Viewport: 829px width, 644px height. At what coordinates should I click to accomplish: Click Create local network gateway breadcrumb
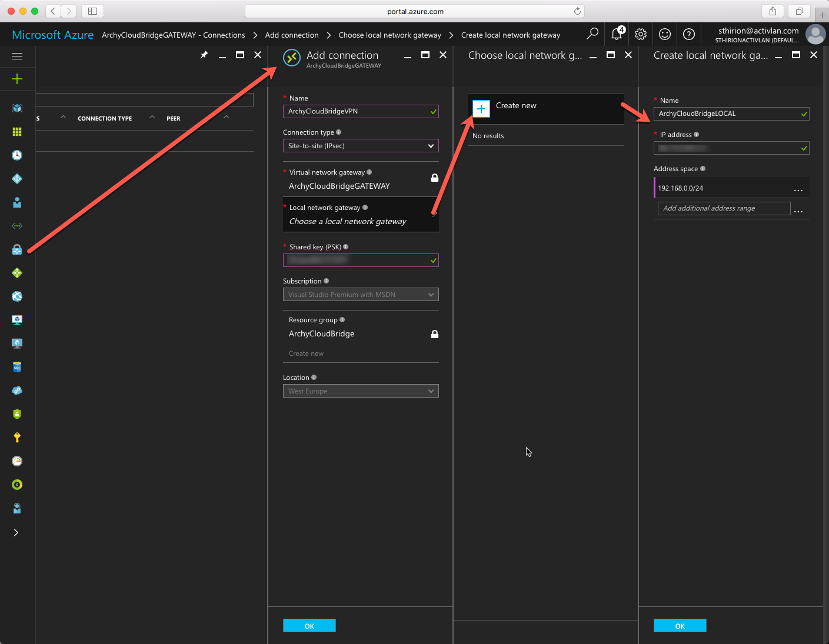click(511, 35)
